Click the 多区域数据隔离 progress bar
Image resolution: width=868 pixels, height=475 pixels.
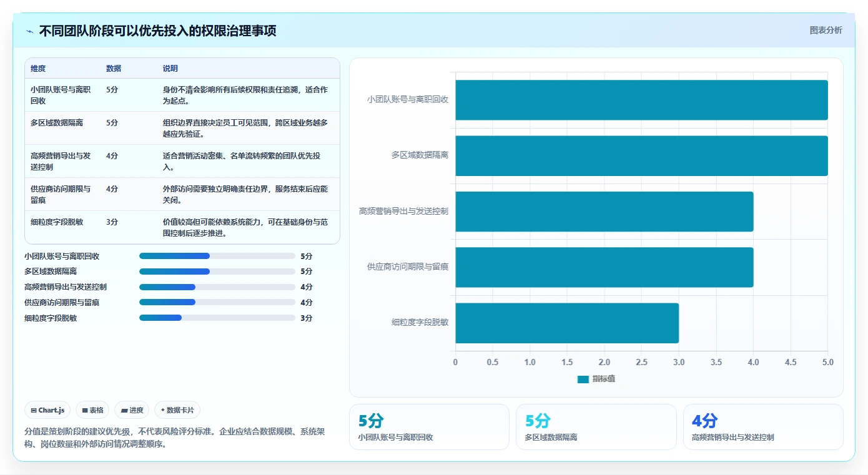217,272
